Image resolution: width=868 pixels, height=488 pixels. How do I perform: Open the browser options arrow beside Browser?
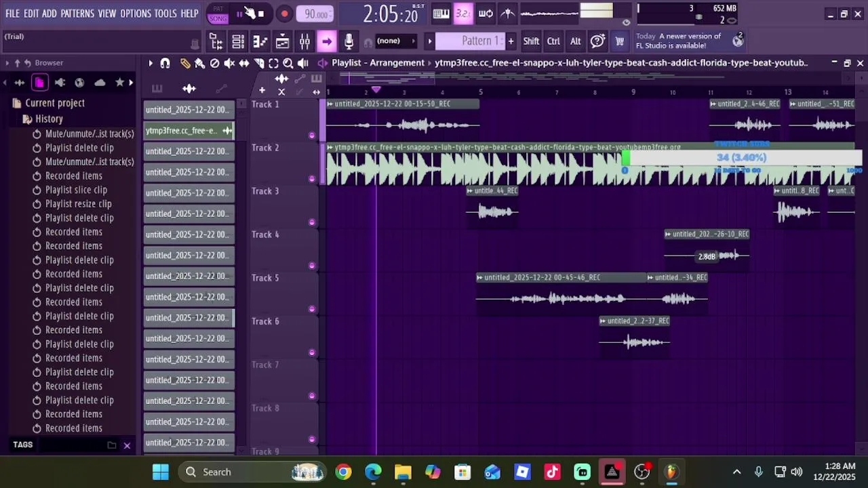coord(7,63)
